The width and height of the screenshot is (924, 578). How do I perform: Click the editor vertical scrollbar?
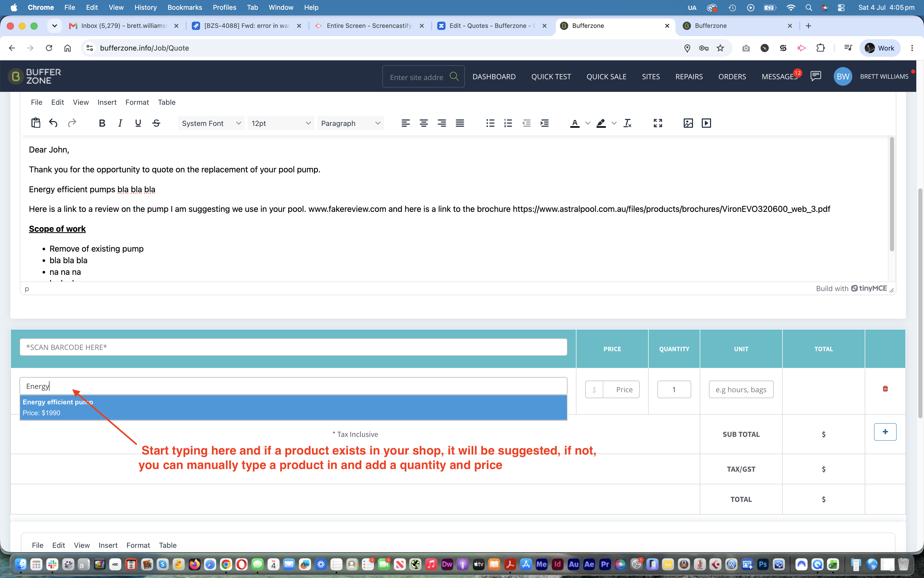(x=892, y=194)
